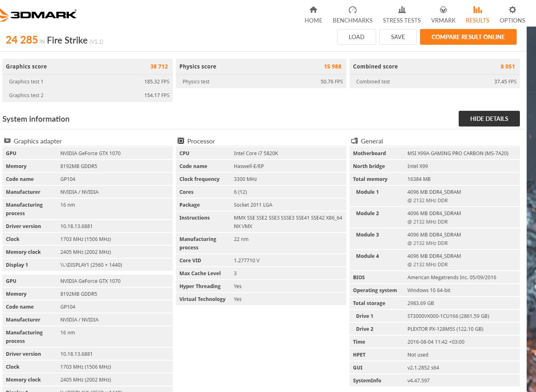
Task: Select the Core VID value 1.277710 V
Action: [x=247, y=260]
